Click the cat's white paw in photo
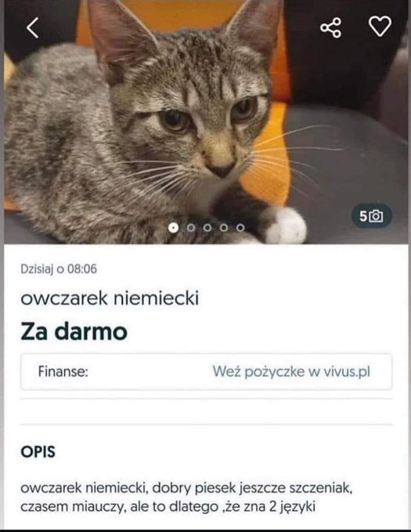Image resolution: width=411 pixels, height=532 pixels. point(286,225)
